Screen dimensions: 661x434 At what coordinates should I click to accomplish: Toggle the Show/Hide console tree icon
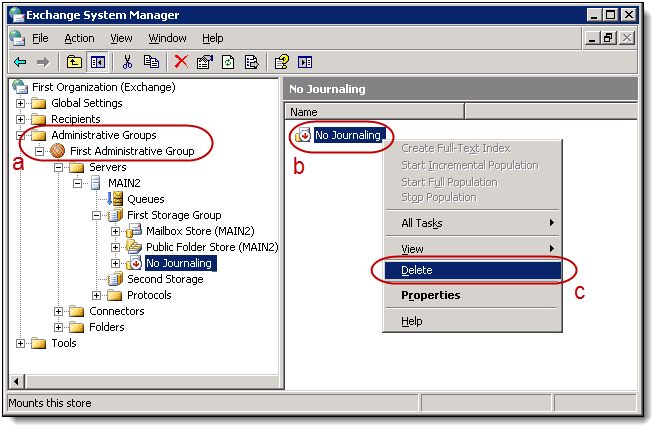click(98, 62)
